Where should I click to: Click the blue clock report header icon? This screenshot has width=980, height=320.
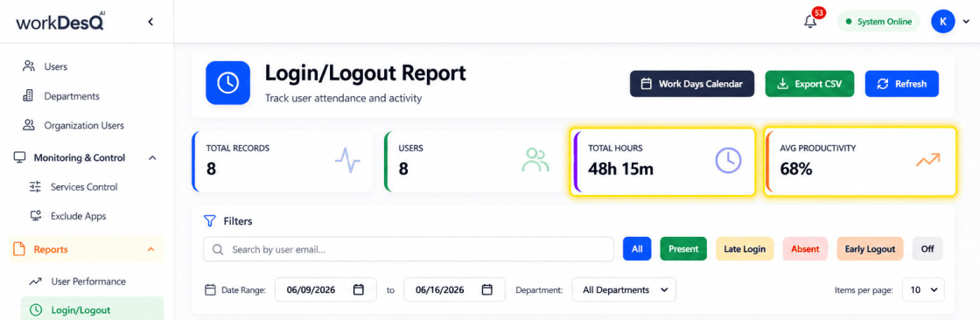(227, 82)
